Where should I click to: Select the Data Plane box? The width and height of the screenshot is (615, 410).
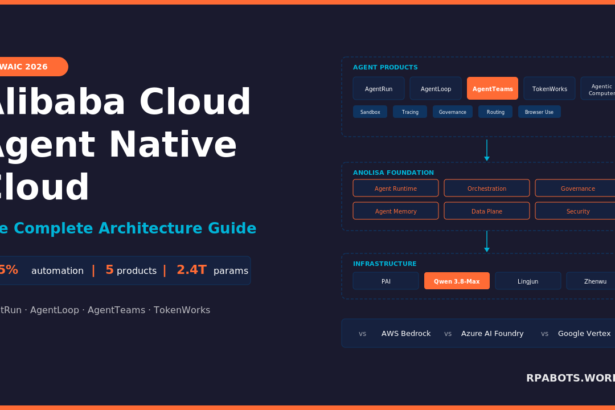pyautogui.click(x=487, y=211)
